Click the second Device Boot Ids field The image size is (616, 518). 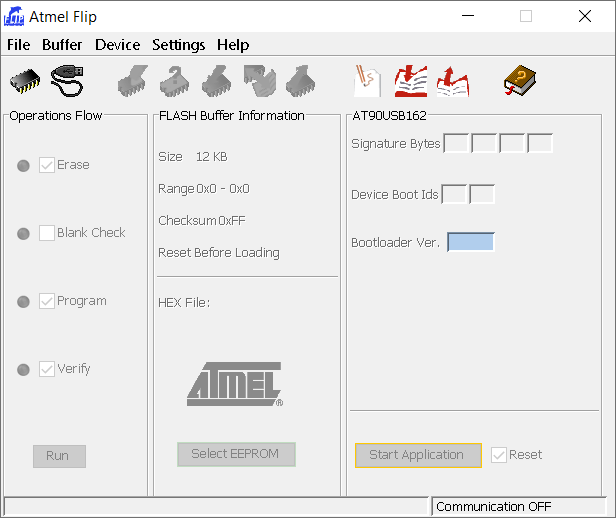[482, 194]
